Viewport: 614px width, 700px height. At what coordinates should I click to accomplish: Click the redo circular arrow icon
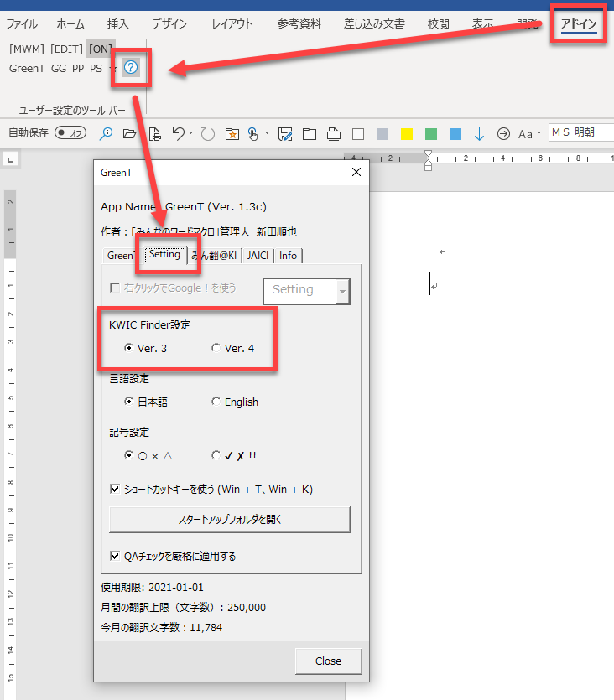point(206,133)
